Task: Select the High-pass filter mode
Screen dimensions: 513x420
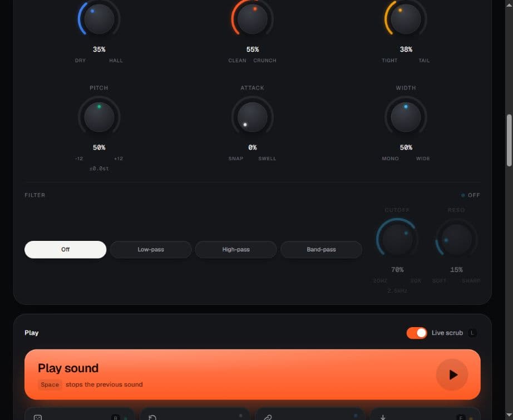Action: point(236,250)
